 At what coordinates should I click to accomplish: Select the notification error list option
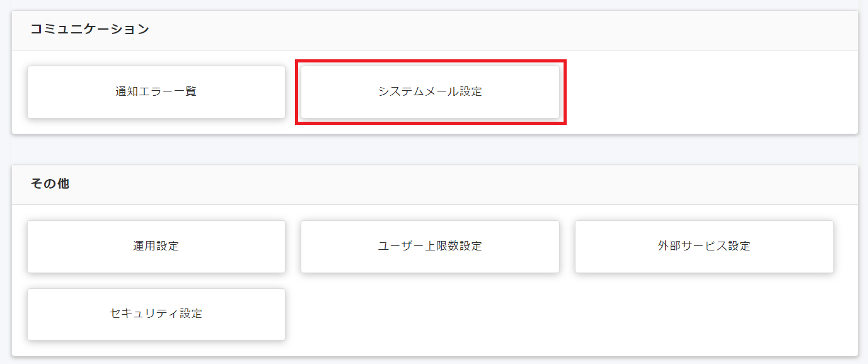pyautogui.click(x=156, y=91)
